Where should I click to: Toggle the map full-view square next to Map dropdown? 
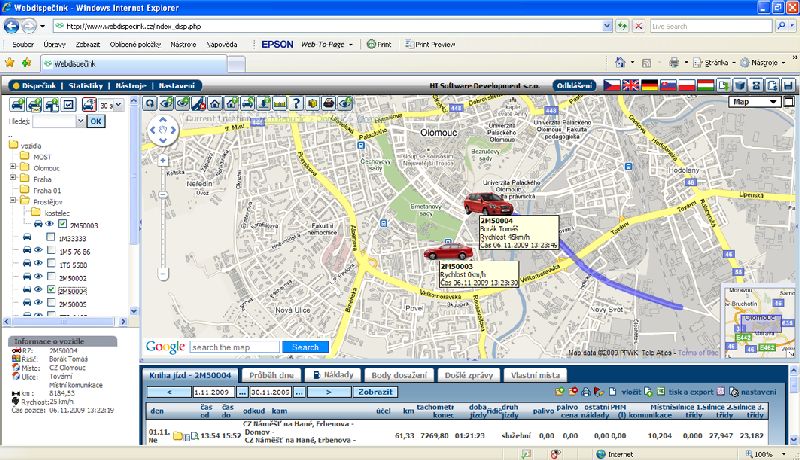pos(788,101)
